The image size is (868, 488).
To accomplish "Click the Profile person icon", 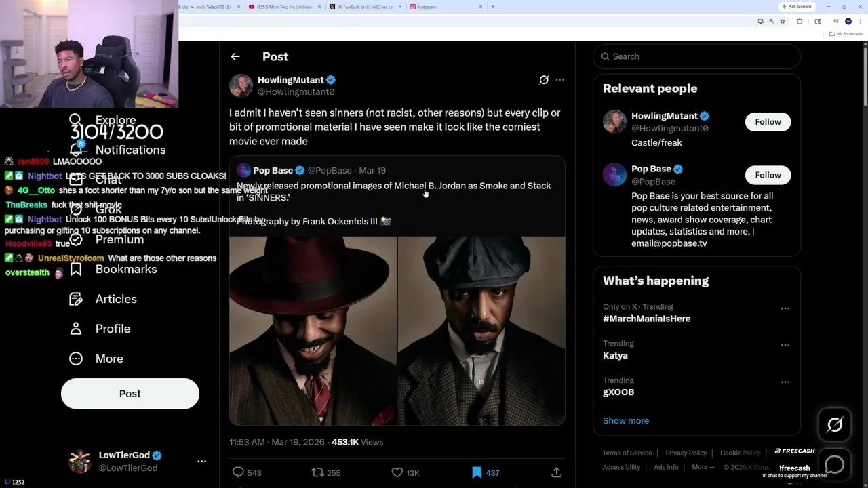I will point(76,329).
